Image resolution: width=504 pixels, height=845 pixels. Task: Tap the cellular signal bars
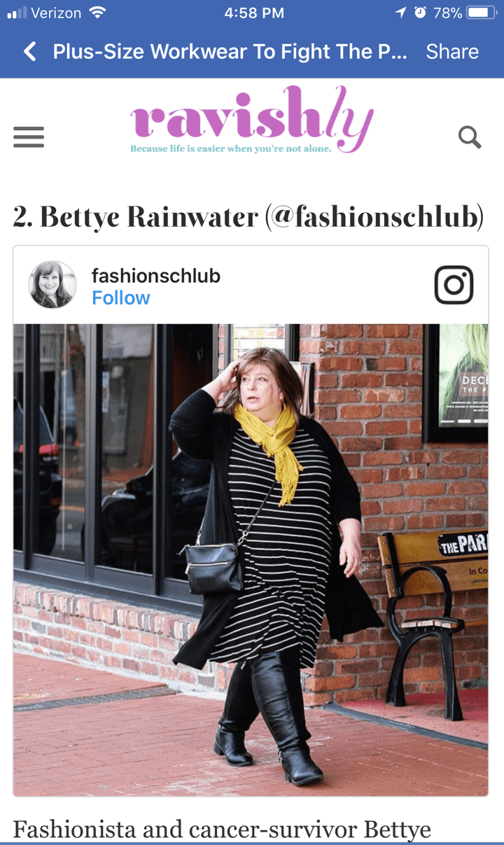16,13
